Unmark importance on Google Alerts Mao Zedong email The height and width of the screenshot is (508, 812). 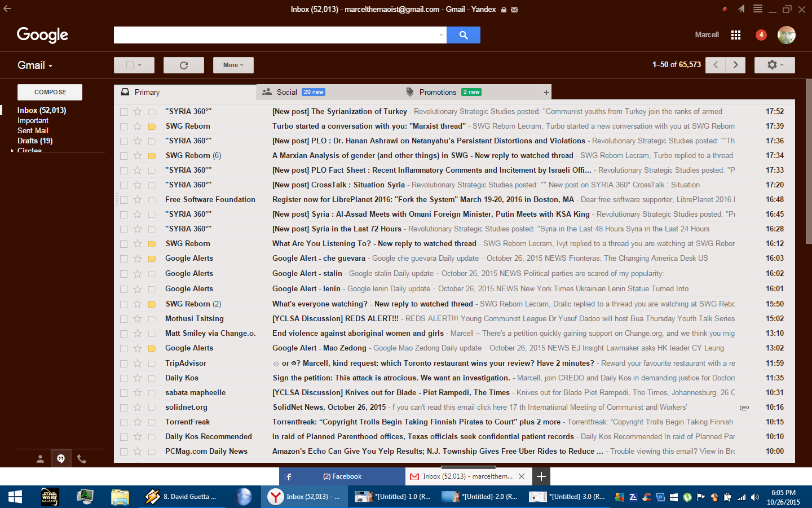point(152,348)
